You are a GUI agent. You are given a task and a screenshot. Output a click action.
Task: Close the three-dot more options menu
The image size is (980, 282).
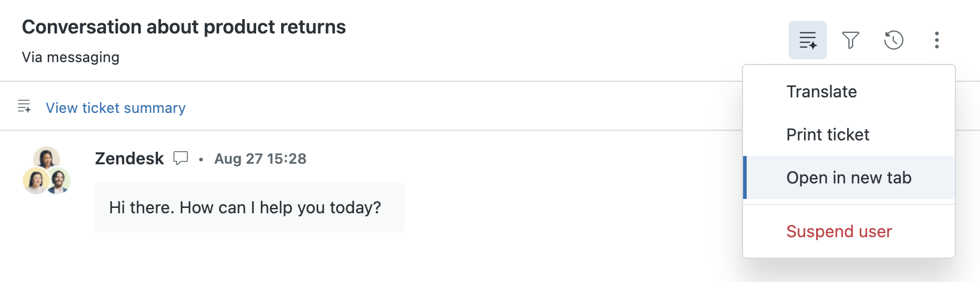point(936,40)
